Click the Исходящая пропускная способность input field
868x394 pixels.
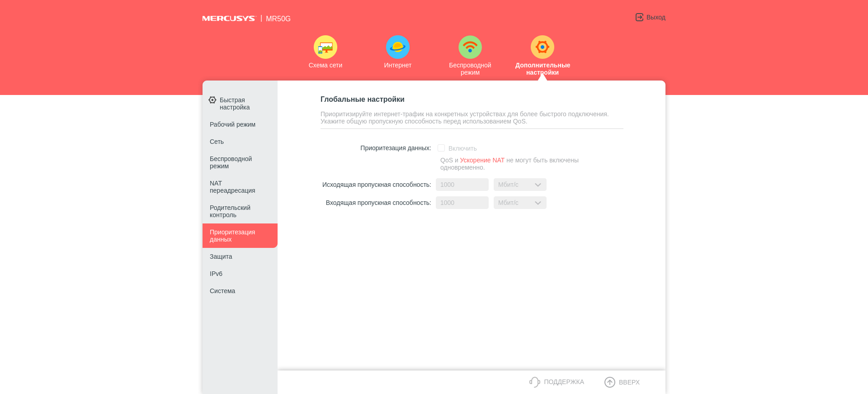coord(462,185)
